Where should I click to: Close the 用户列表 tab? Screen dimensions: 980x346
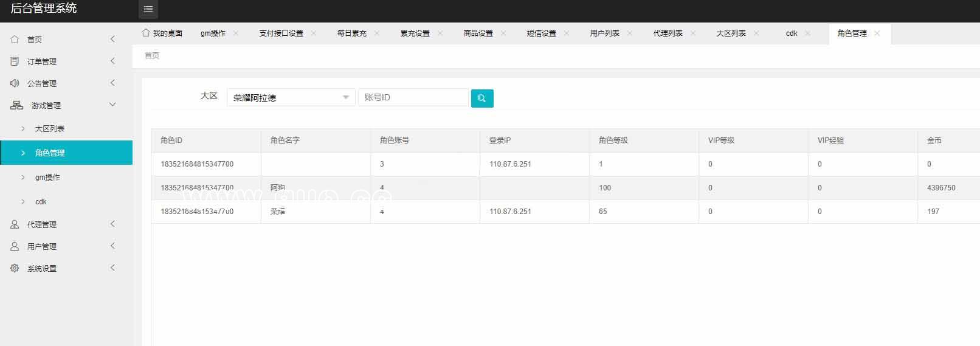point(630,33)
